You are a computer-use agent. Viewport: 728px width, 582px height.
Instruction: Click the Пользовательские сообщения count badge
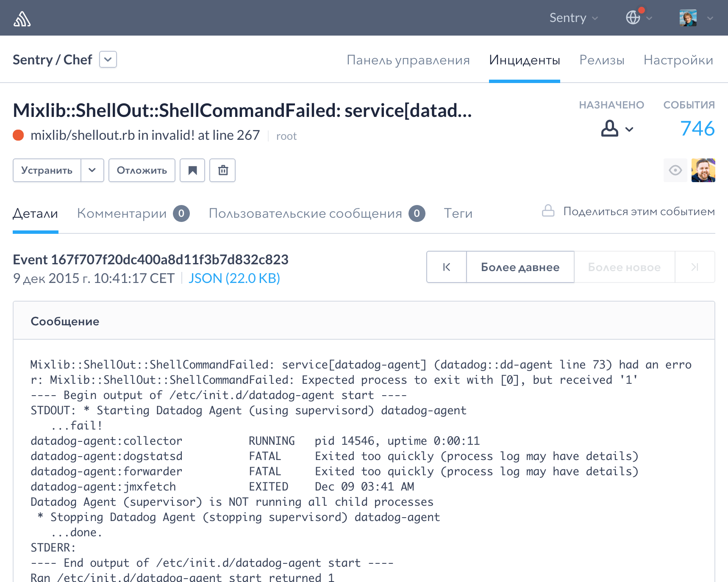click(x=417, y=213)
